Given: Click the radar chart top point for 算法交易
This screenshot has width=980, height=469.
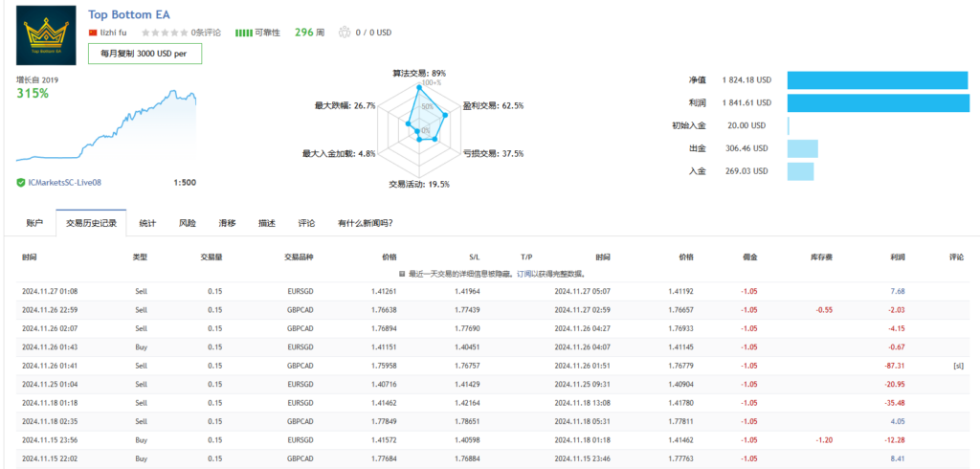Looking at the screenshot, I should (x=418, y=84).
